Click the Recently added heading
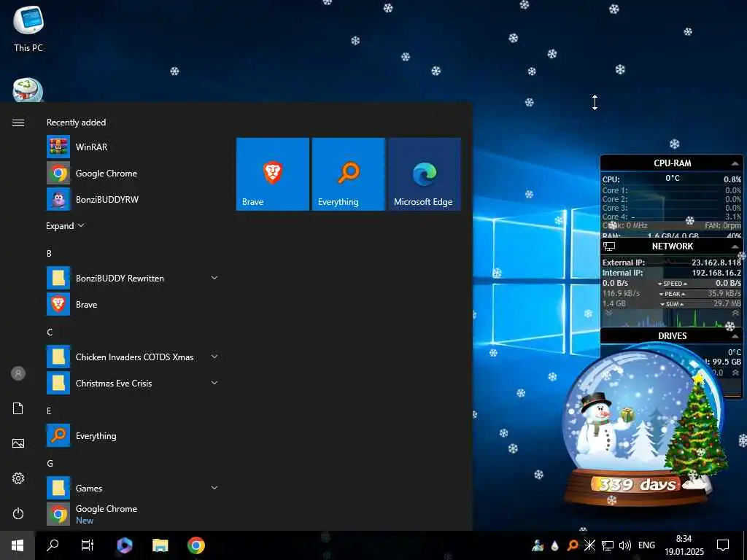This screenshot has height=560, width=747. [x=76, y=122]
